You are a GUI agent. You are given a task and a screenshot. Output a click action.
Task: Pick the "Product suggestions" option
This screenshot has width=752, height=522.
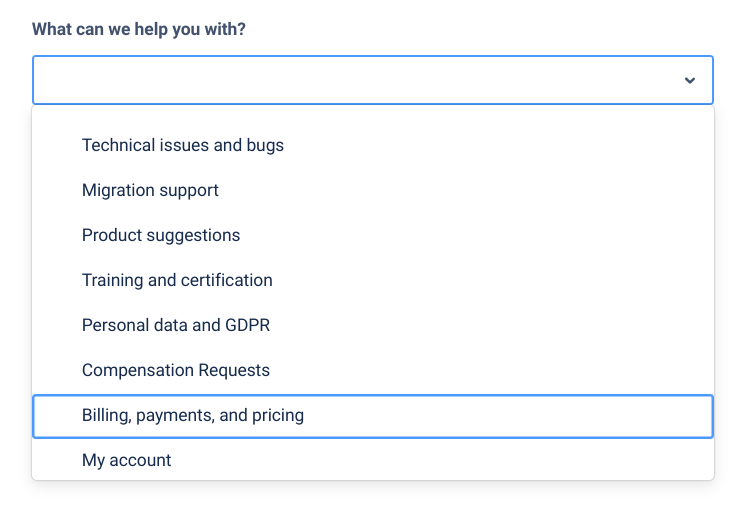pyautogui.click(x=161, y=235)
